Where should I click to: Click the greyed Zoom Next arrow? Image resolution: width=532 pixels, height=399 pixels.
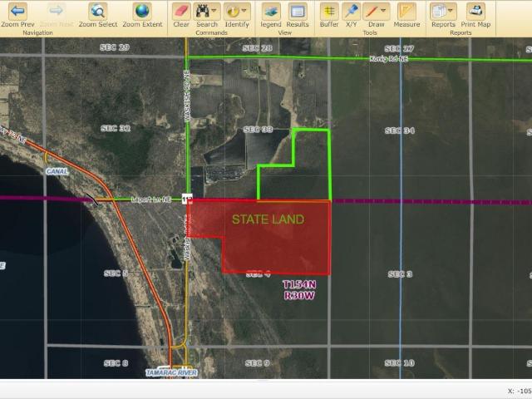(57, 11)
